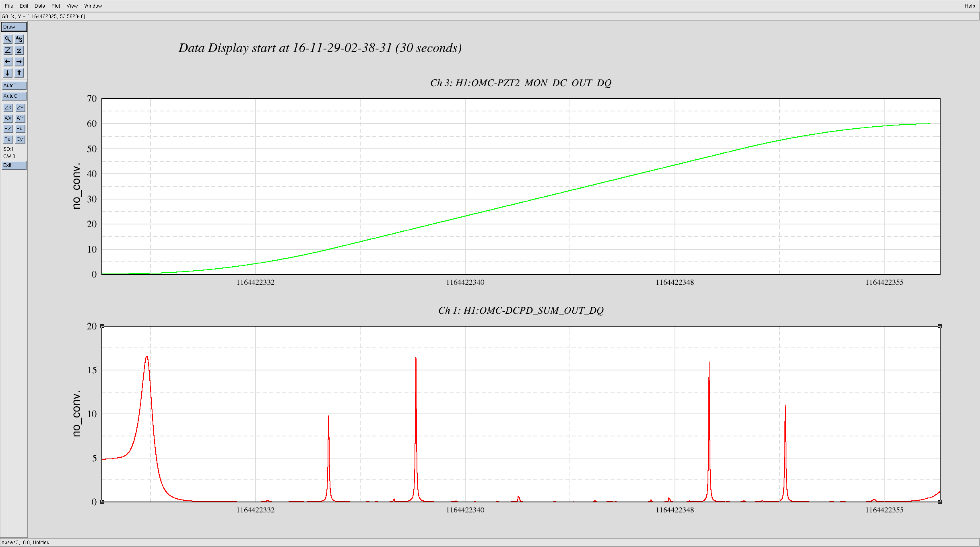Click the AX autoscale X button

point(8,118)
